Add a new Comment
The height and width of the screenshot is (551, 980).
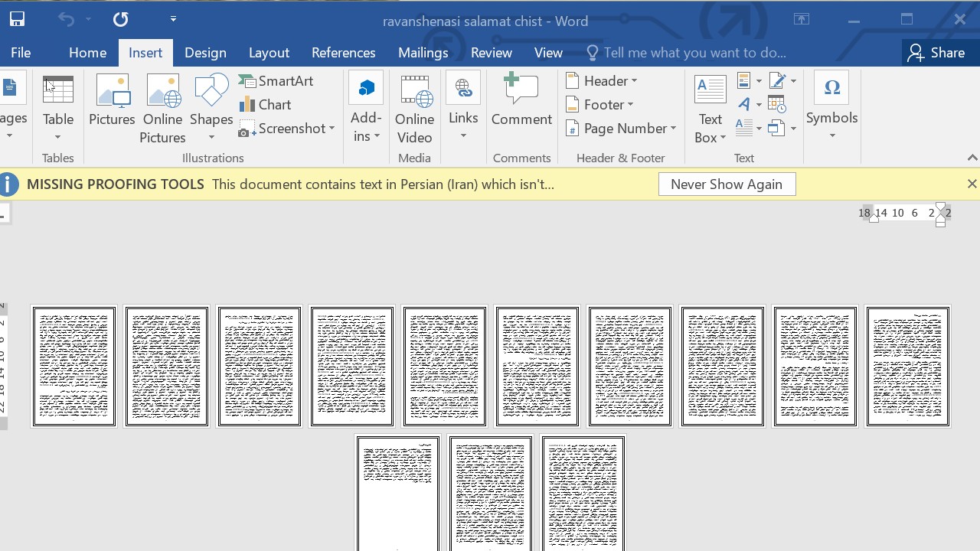pyautogui.click(x=521, y=99)
